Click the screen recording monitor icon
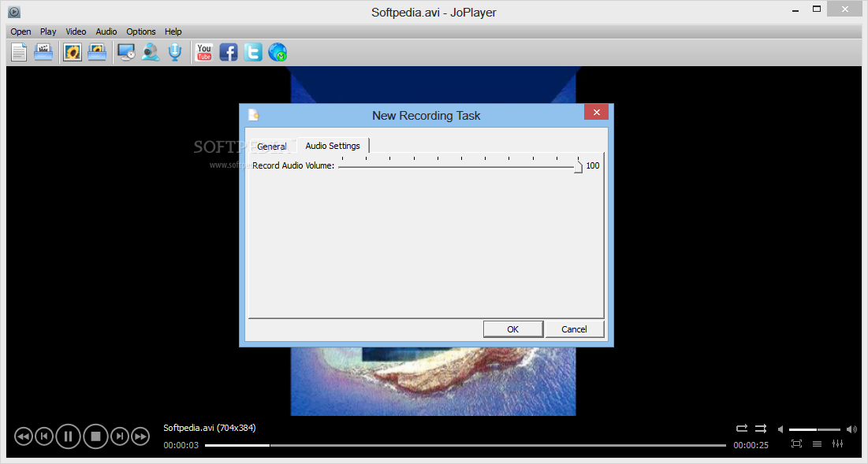The image size is (868, 464). pyautogui.click(x=126, y=53)
